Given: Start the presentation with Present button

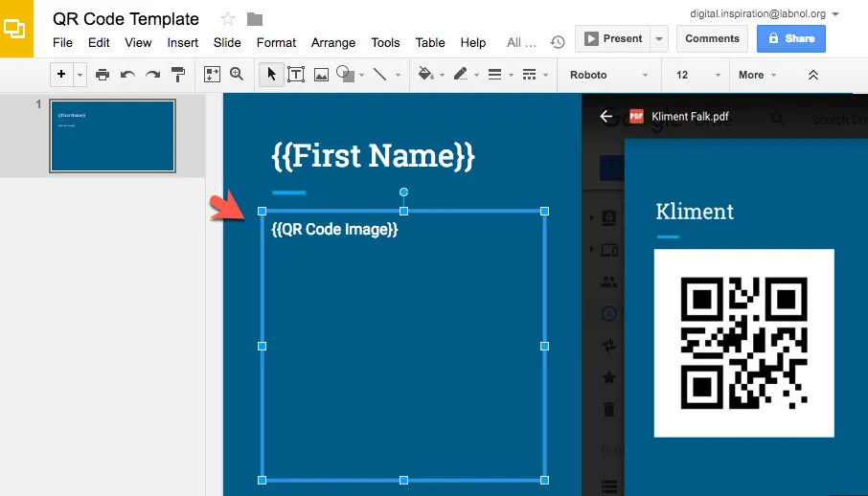Looking at the screenshot, I should pyautogui.click(x=613, y=38).
